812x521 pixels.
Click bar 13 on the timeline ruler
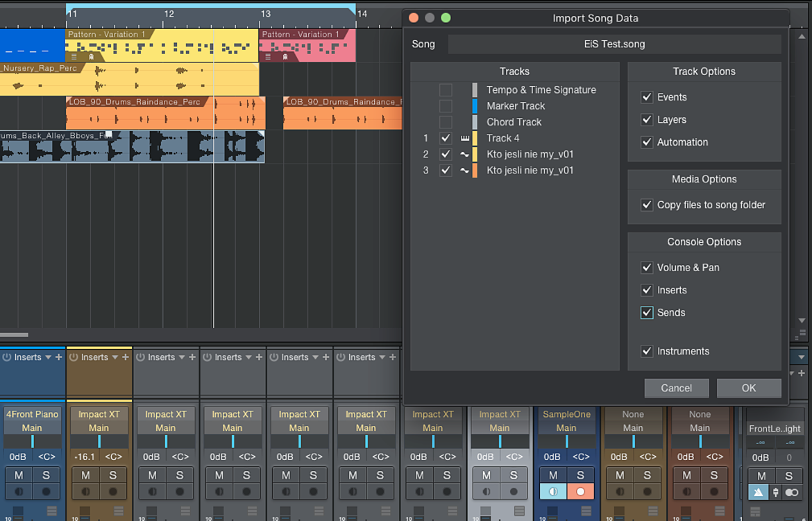(265, 15)
